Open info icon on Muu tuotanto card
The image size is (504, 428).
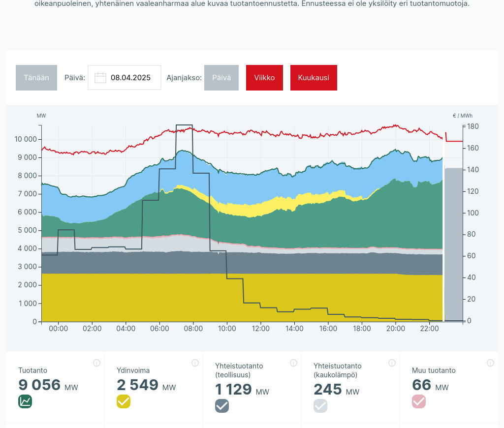(x=490, y=363)
